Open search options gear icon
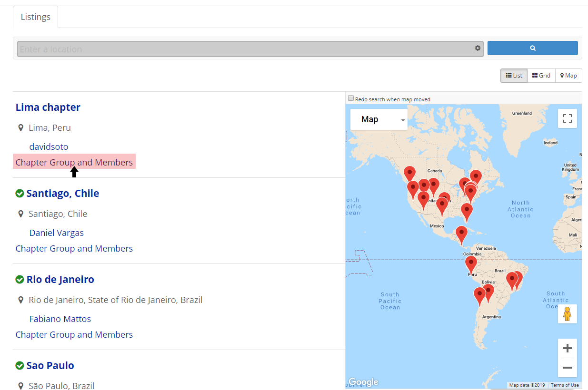The width and height of the screenshot is (588, 390). (x=478, y=49)
